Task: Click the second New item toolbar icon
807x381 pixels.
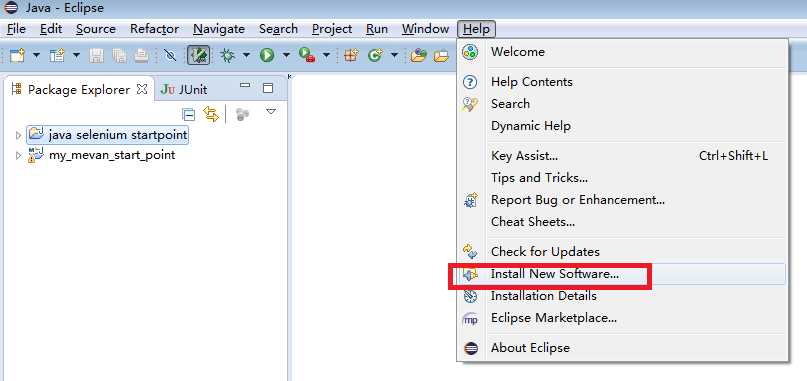Action: point(57,55)
